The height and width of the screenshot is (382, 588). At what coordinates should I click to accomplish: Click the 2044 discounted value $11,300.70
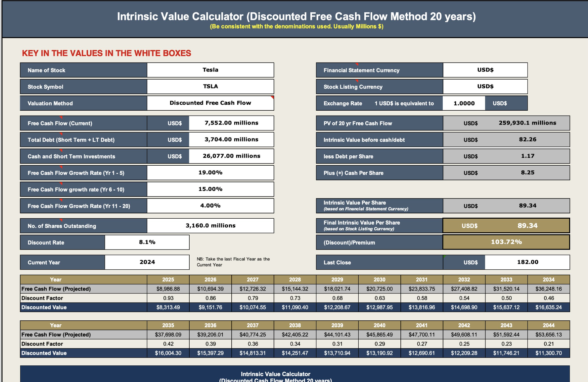click(x=549, y=353)
